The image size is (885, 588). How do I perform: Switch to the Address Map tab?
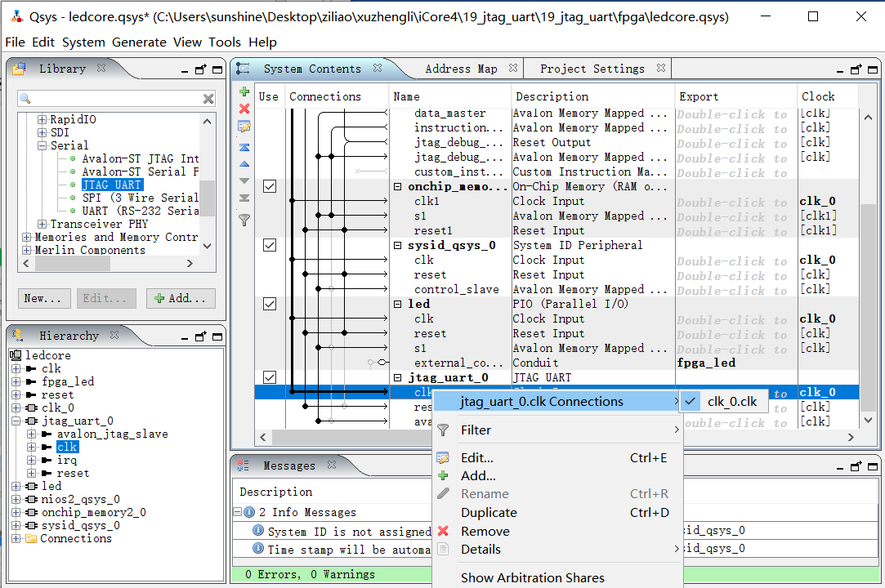coord(461,69)
